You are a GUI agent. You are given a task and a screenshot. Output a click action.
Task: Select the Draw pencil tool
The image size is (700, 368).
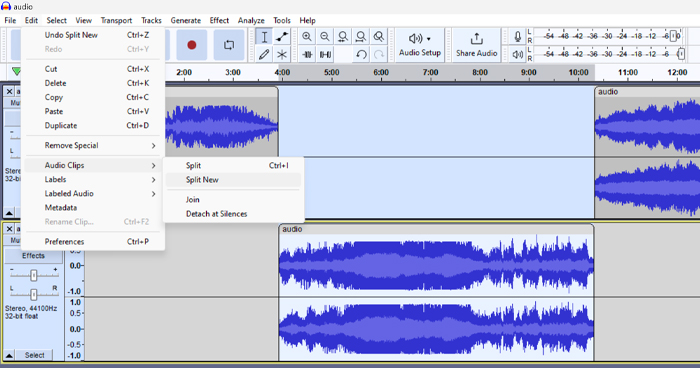(x=264, y=54)
